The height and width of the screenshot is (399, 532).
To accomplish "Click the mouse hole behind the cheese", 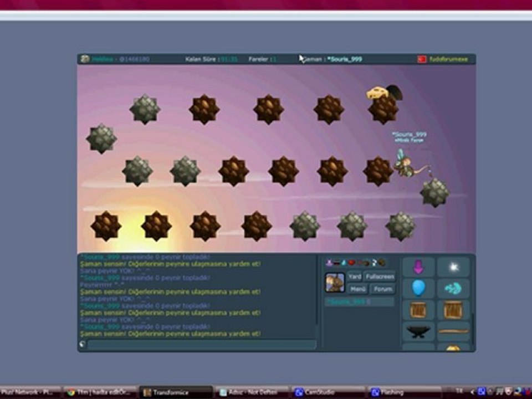I will point(394,91).
